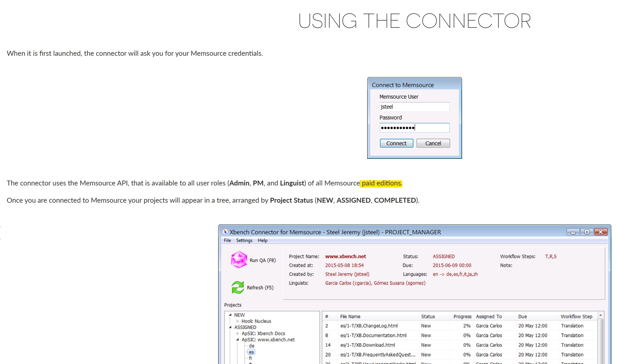617x364 pixels.
Task: Open the Help menu
Action: pos(262,240)
